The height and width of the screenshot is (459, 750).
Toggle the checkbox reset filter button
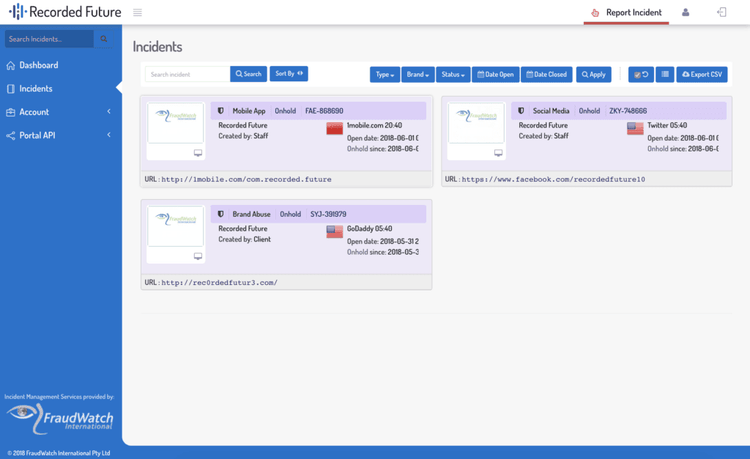tap(641, 74)
